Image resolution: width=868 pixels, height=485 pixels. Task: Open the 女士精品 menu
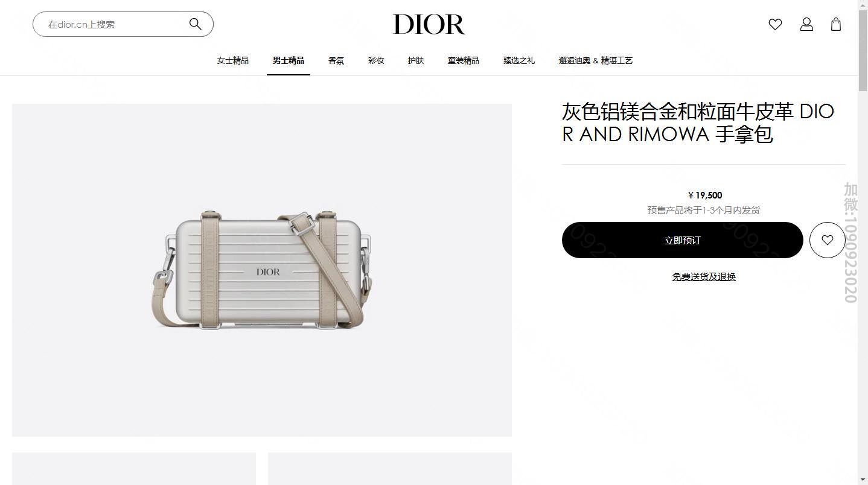tap(233, 60)
